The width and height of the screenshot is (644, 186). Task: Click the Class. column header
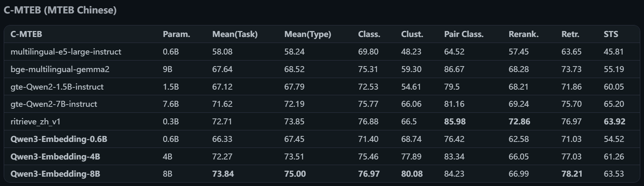[369, 34]
